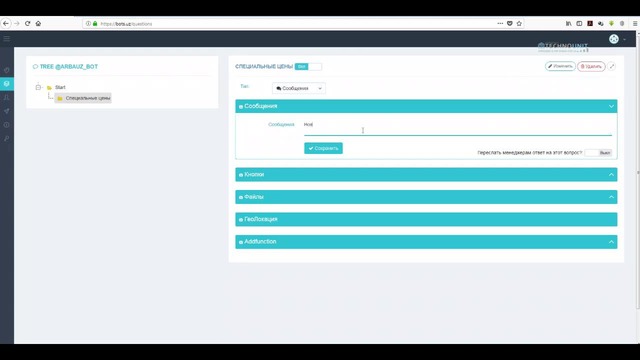Click the Сохранить button

[323, 148]
